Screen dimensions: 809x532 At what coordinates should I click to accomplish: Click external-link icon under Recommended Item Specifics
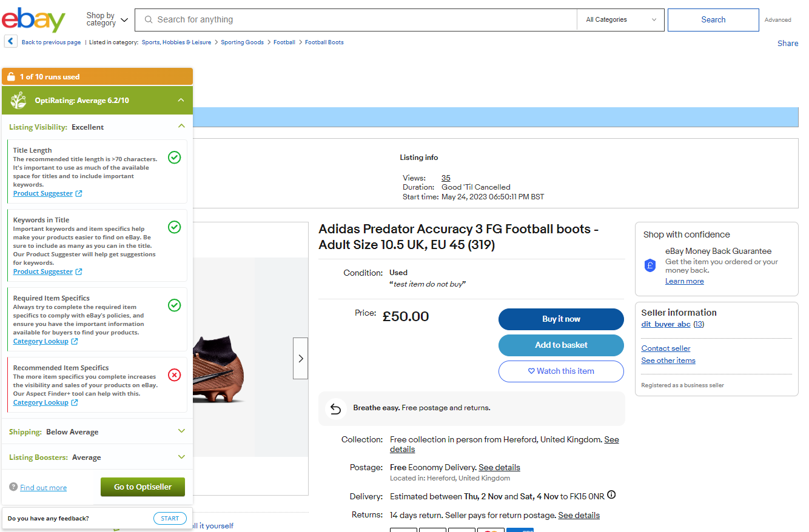coord(75,403)
